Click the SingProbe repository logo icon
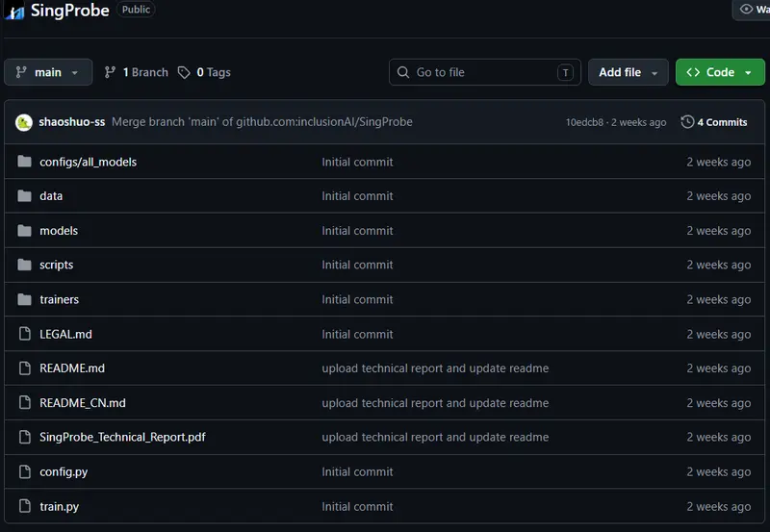 14,11
